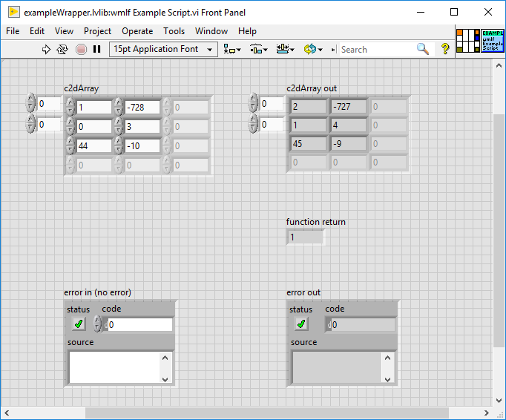Click error out status checkmark indicator
This screenshot has height=420, width=506.
coord(301,324)
